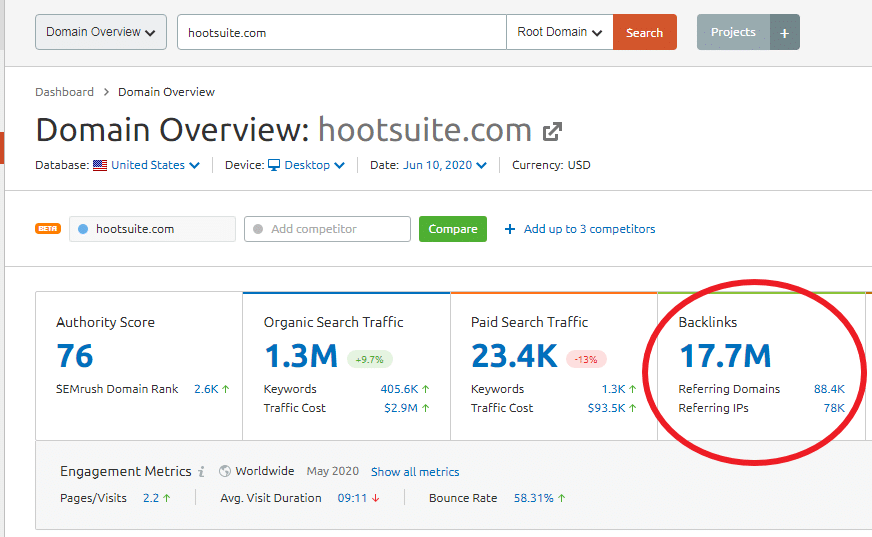Click the blue dot beside hootsuite.com
The height and width of the screenshot is (537, 872).
[83, 229]
